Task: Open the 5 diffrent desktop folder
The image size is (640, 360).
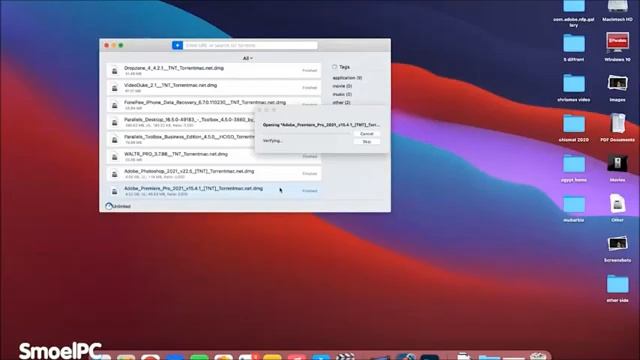Action: tap(574, 44)
